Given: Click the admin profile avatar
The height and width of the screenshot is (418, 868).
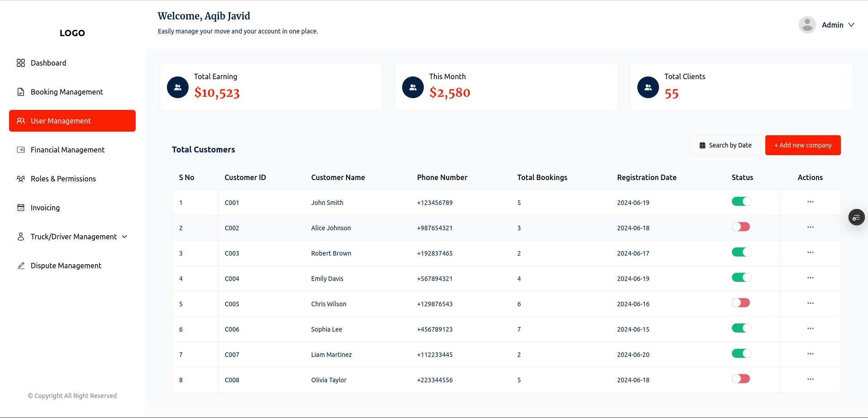Looking at the screenshot, I should [807, 25].
